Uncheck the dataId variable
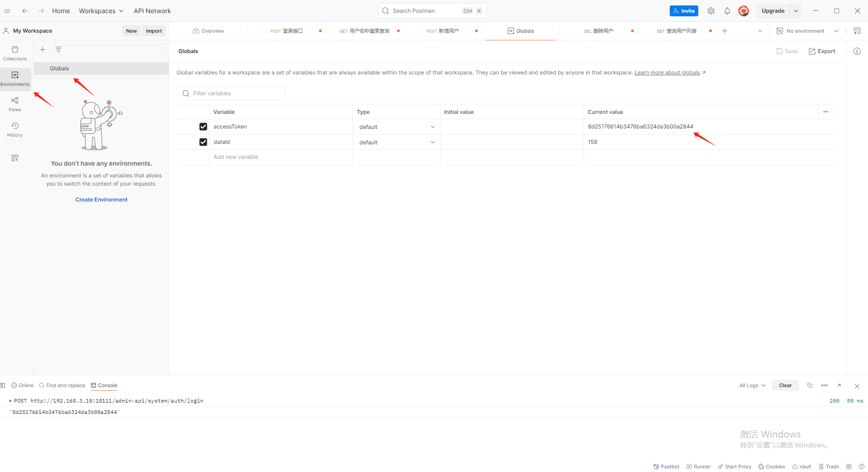Viewport: 868px width, 472px height. pos(203,142)
